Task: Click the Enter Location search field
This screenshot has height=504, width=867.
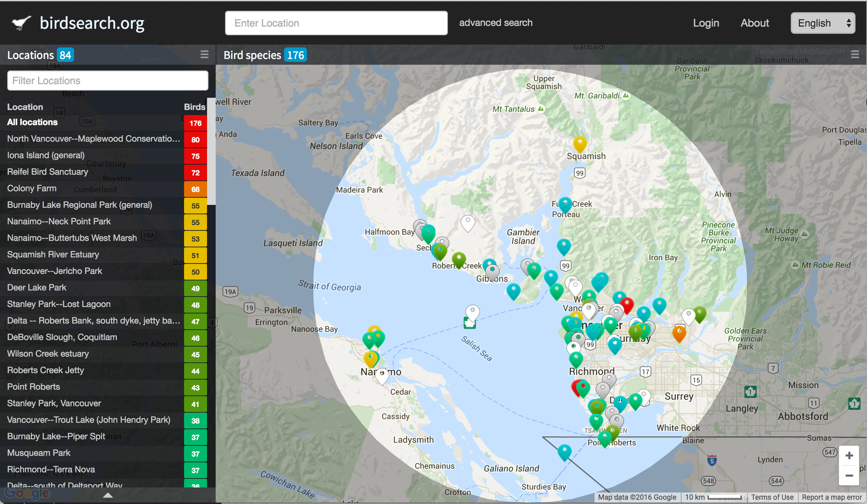Action: click(x=336, y=23)
